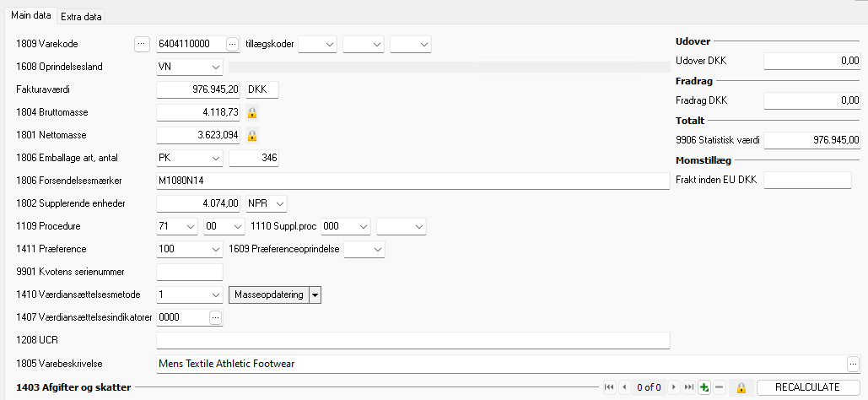The image size is (868, 400).
Task: Select the Main data tab
Action: coord(30,16)
